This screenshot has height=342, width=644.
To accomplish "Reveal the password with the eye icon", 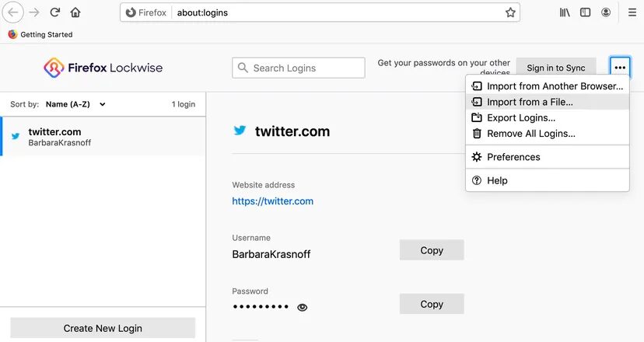I will (x=303, y=307).
